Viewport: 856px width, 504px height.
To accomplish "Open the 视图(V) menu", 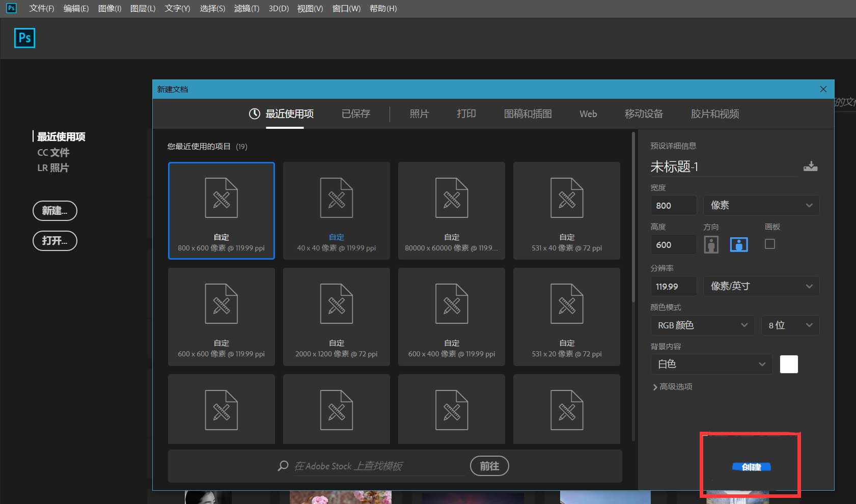I will (x=310, y=8).
